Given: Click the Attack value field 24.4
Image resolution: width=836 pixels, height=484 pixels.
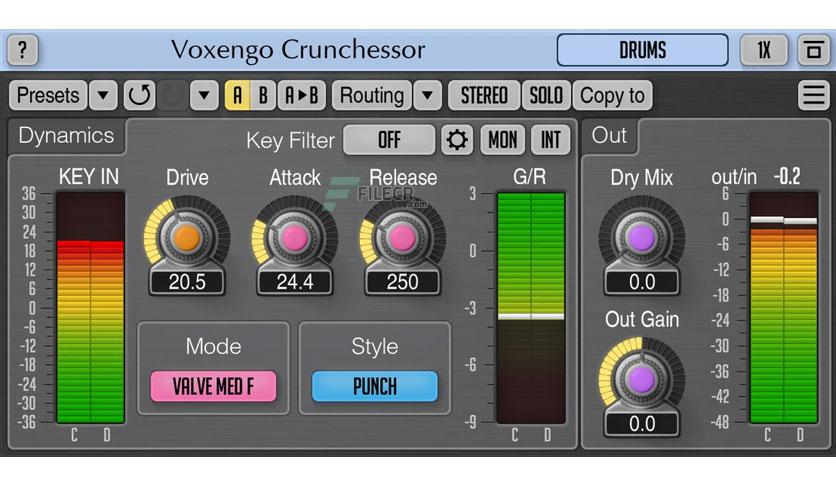Looking at the screenshot, I should click(295, 282).
